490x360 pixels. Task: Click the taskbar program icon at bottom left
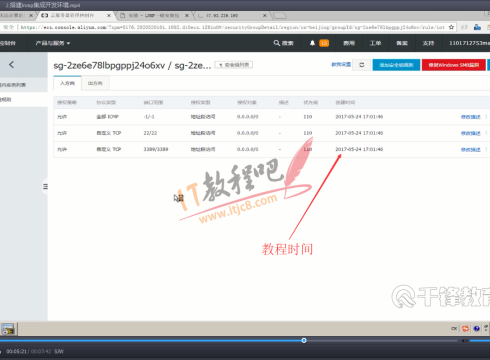[x=8, y=329]
